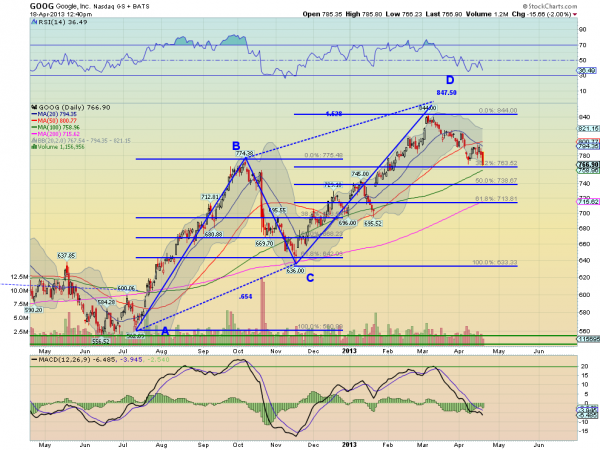Screen dimensions: 600x450
Task: Click the 61.8%: 713.81 Fibonacci label
Action: pyautogui.click(x=496, y=199)
